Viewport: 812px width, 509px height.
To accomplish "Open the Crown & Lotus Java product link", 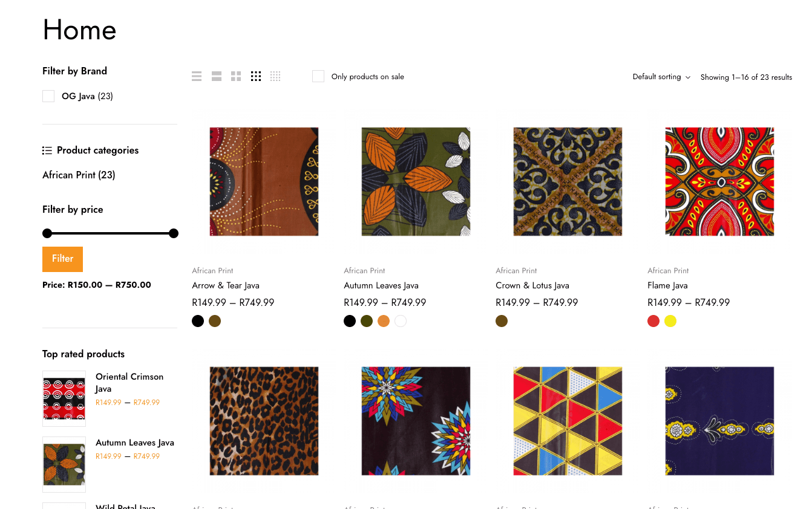I will 532,285.
